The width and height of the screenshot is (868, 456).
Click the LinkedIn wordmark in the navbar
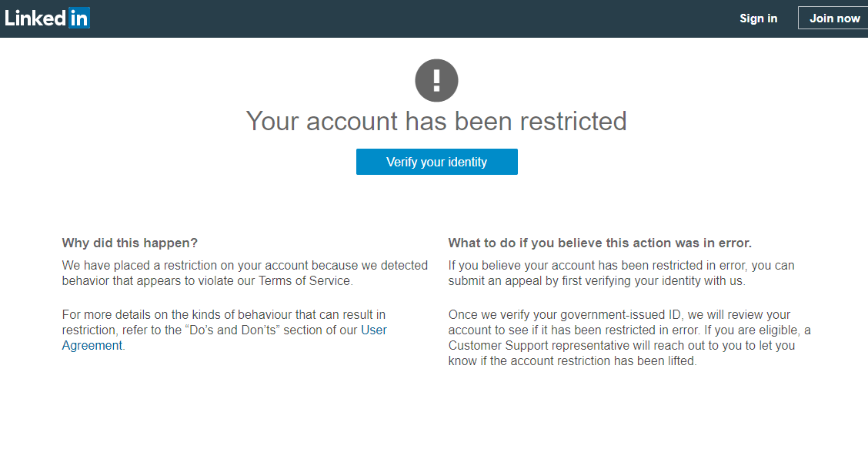coord(48,18)
